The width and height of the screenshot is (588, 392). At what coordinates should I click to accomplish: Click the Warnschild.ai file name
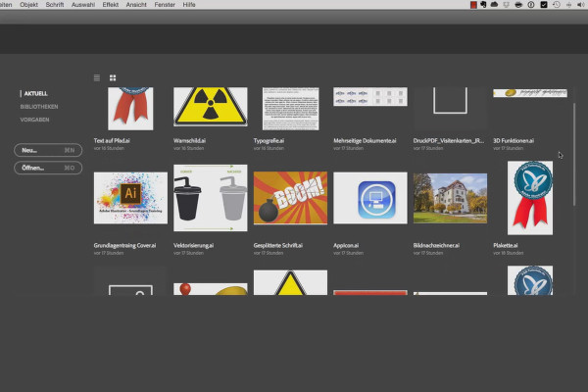click(x=189, y=141)
